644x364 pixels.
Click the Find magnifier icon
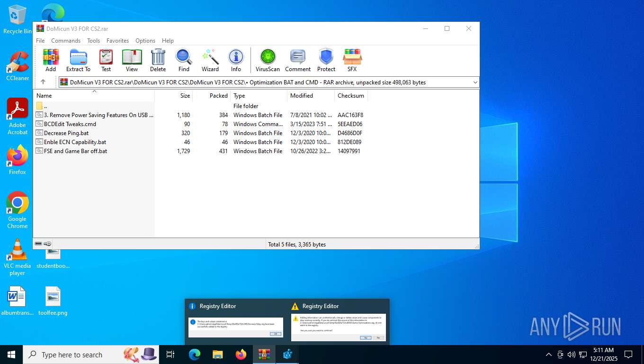(184, 60)
